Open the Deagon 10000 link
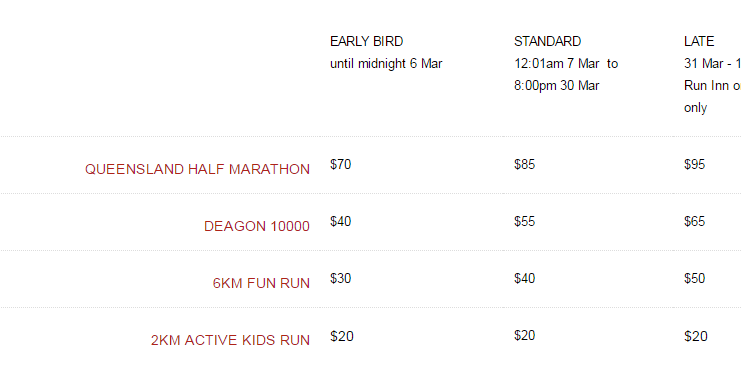This screenshot has width=741, height=377. pyautogui.click(x=257, y=226)
